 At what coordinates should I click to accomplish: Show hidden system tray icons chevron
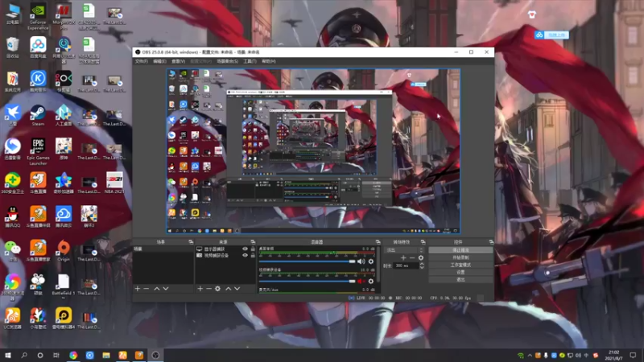[x=530, y=356]
